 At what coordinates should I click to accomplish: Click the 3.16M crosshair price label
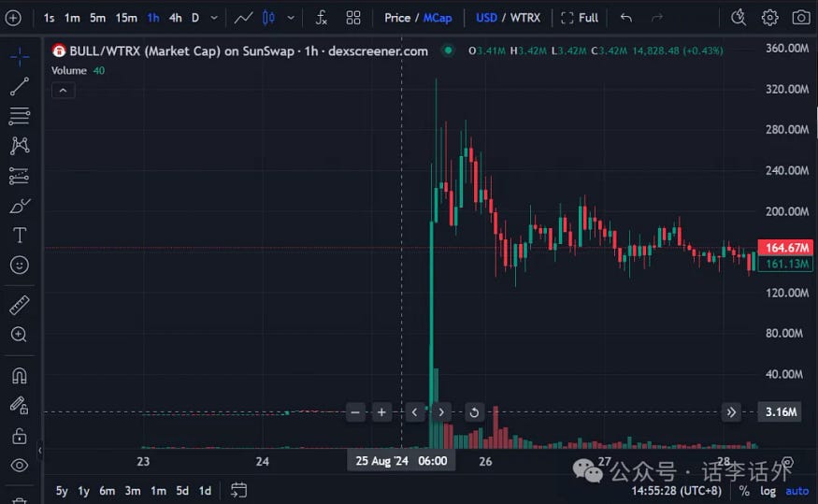click(x=781, y=412)
